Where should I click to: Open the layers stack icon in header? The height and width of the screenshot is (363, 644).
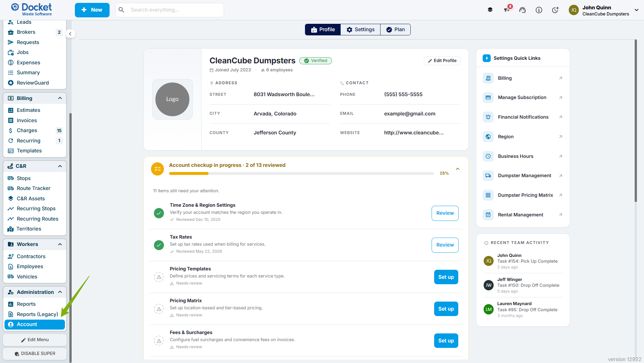coord(490,10)
